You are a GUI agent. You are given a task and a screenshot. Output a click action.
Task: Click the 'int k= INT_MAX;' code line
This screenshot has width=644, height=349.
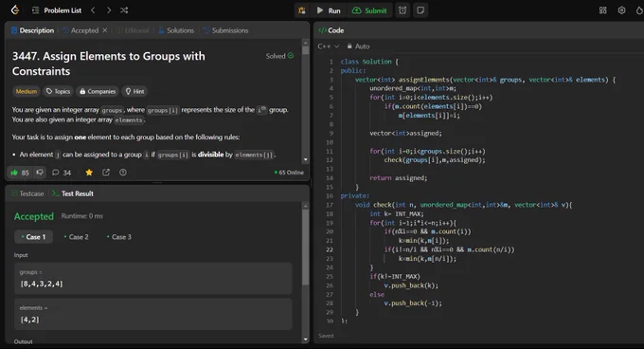(396, 213)
